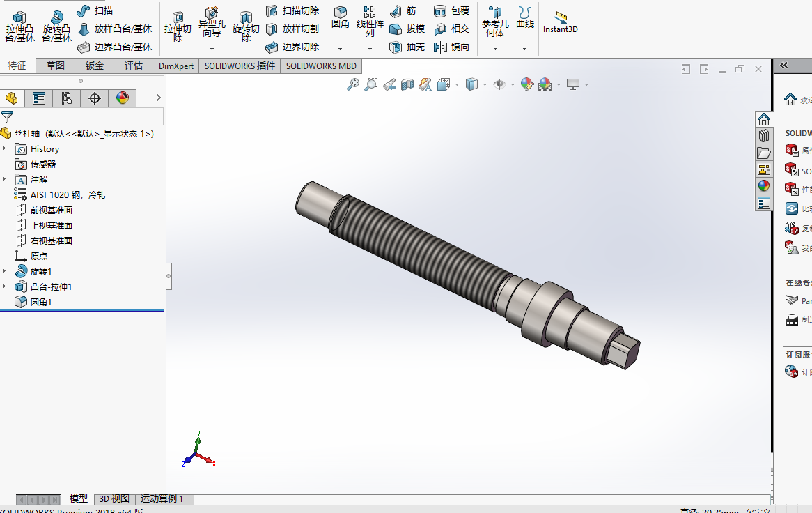Switch to the 运动算例 1 tab
This screenshot has width=812, height=513.
click(162, 498)
